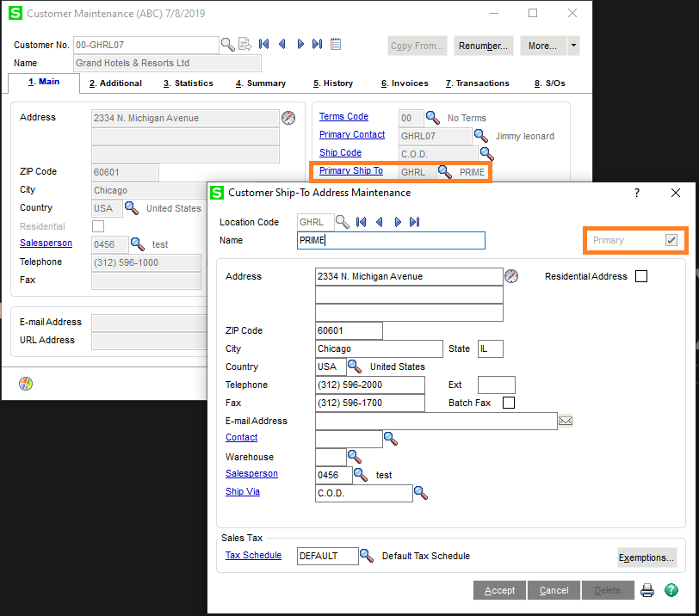
Task: Toggle Batch Fax checkbox
Action: [x=509, y=403]
